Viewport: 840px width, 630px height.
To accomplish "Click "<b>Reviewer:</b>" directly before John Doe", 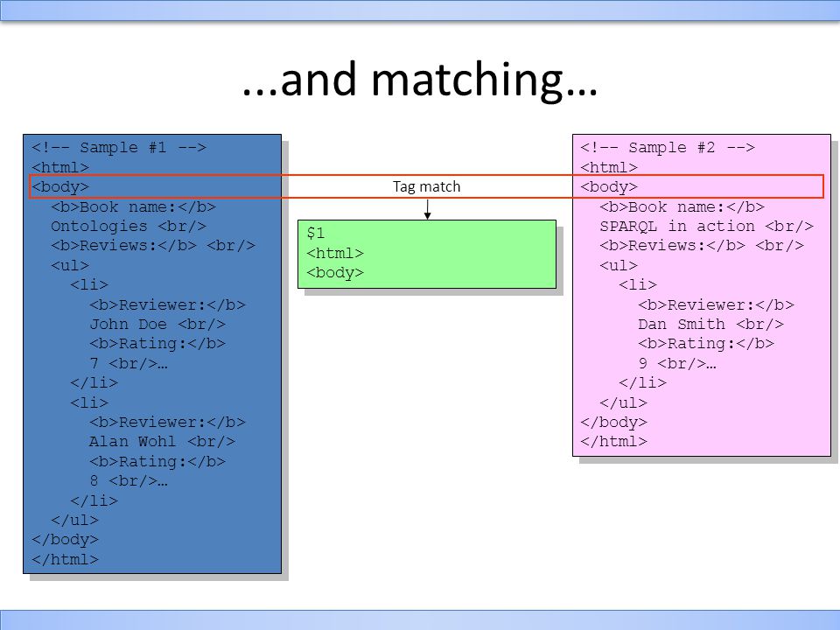I will [x=168, y=304].
